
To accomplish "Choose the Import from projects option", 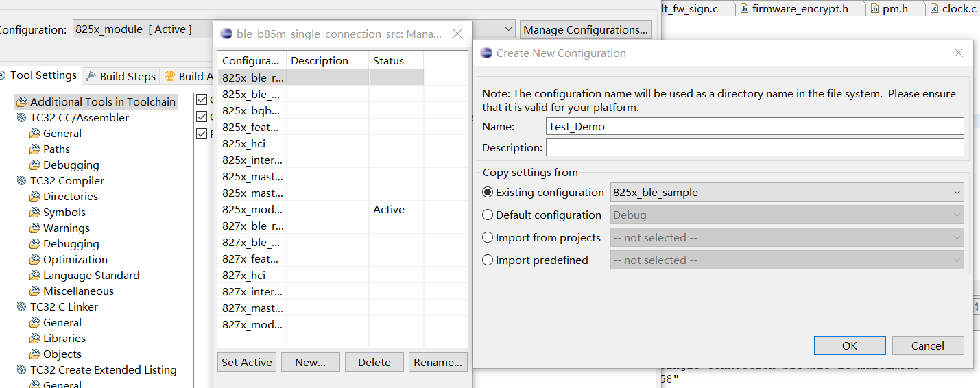I will (488, 238).
